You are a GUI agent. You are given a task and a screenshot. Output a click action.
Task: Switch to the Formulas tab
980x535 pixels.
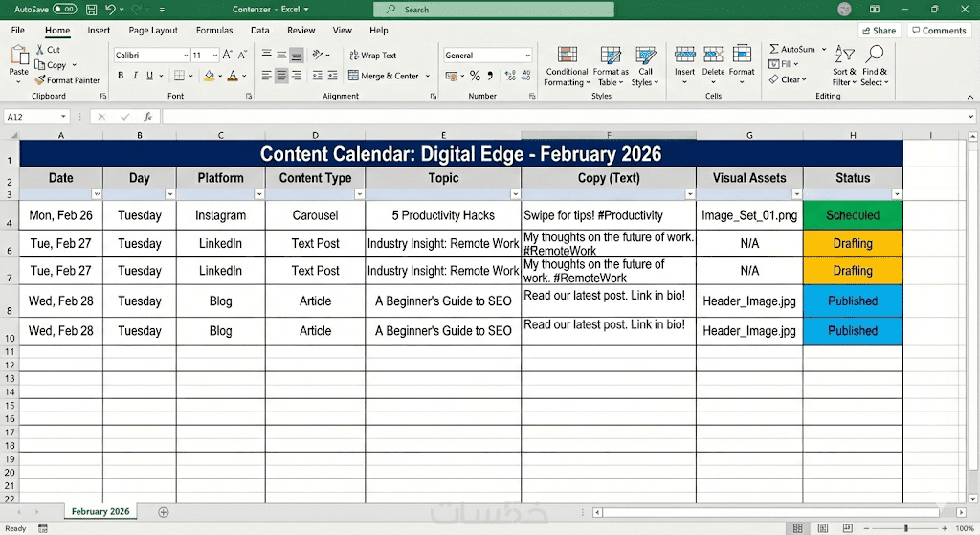click(214, 30)
